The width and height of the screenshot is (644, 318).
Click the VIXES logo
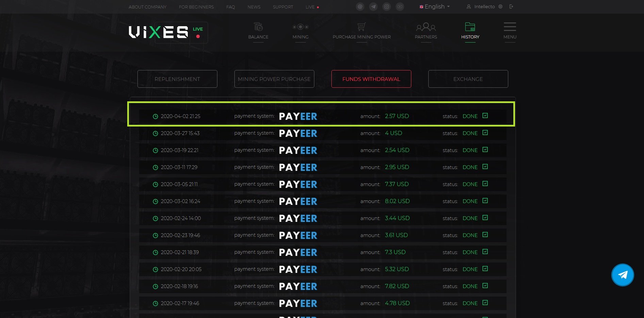coord(159,32)
